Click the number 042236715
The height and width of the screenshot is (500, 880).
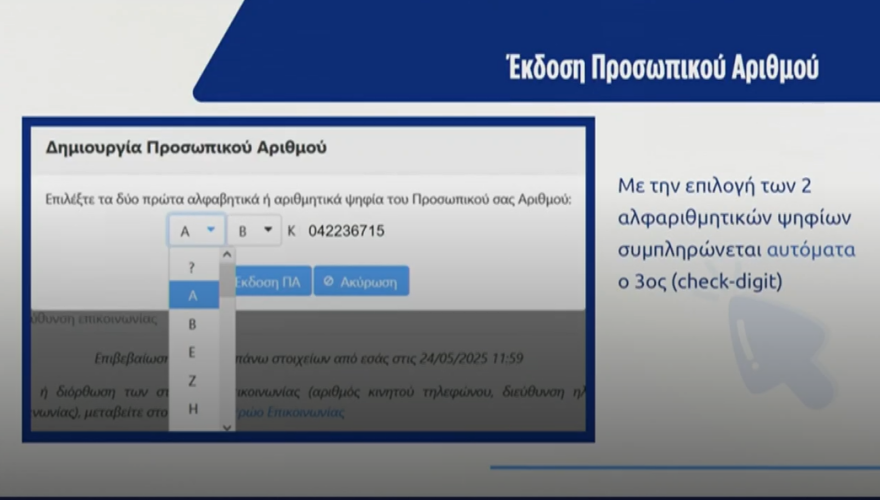click(346, 231)
